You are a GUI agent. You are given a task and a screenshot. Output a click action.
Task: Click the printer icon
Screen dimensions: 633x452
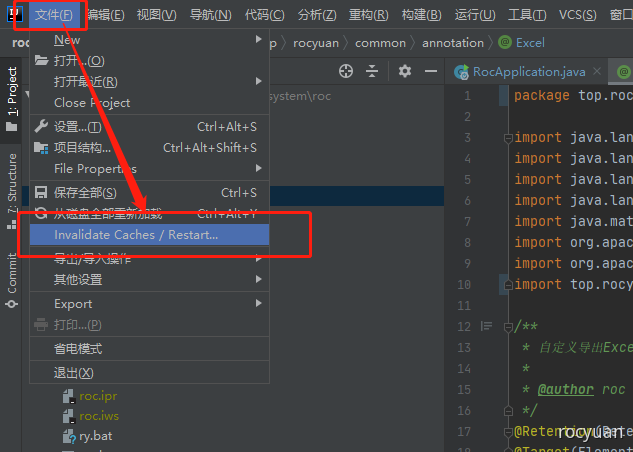[41, 324]
